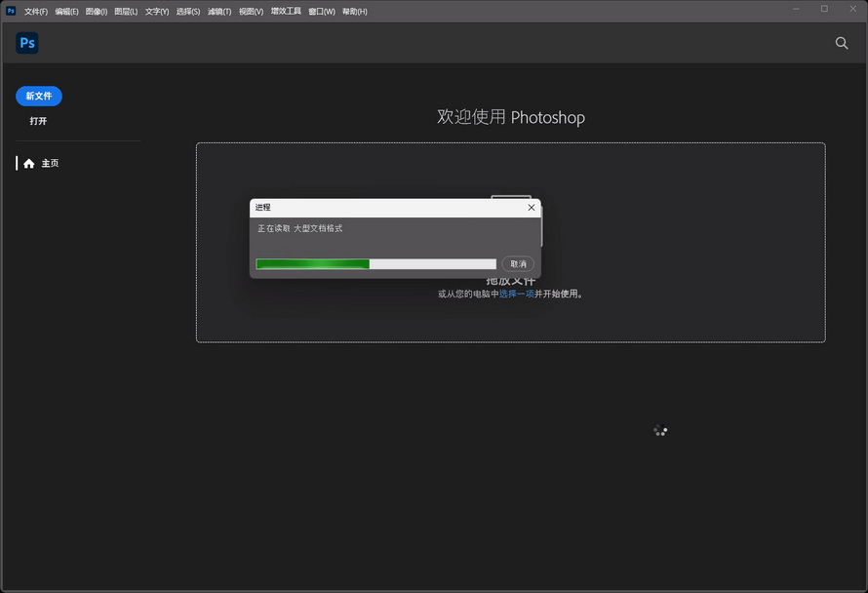Image resolution: width=868 pixels, height=593 pixels.
Task: Open the 文字(Y) menu
Action: coord(157,12)
